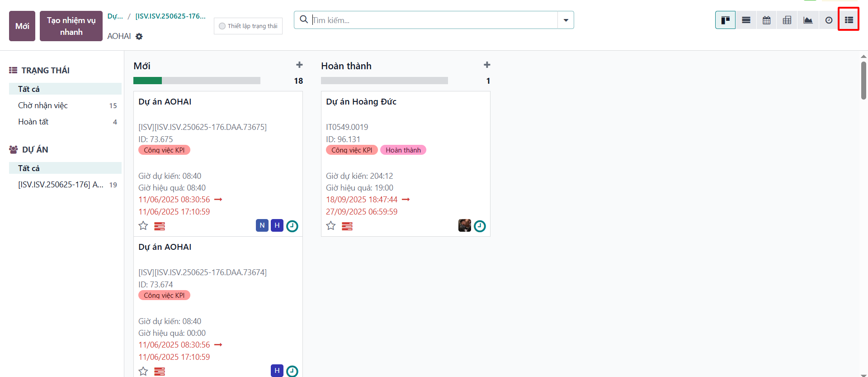Select Tất cả under TRẠNG THÁI
This screenshot has height=377, width=868.
pyautogui.click(x=65, y=89)
